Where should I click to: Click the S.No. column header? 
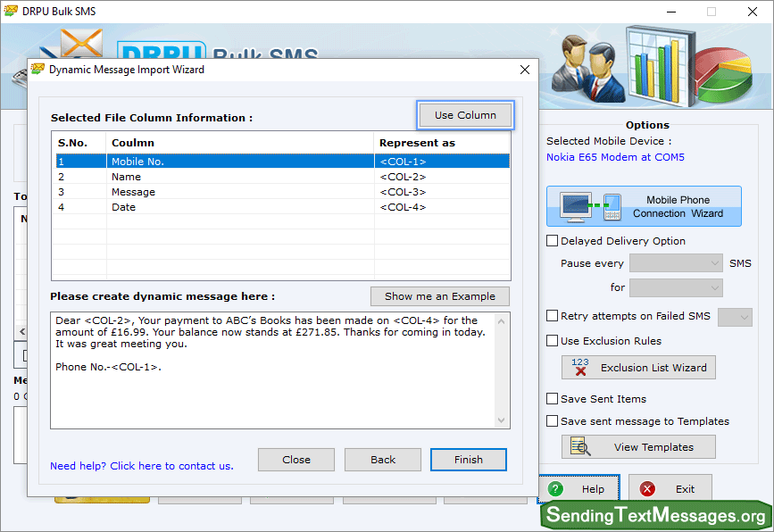(x=72, y=143)
